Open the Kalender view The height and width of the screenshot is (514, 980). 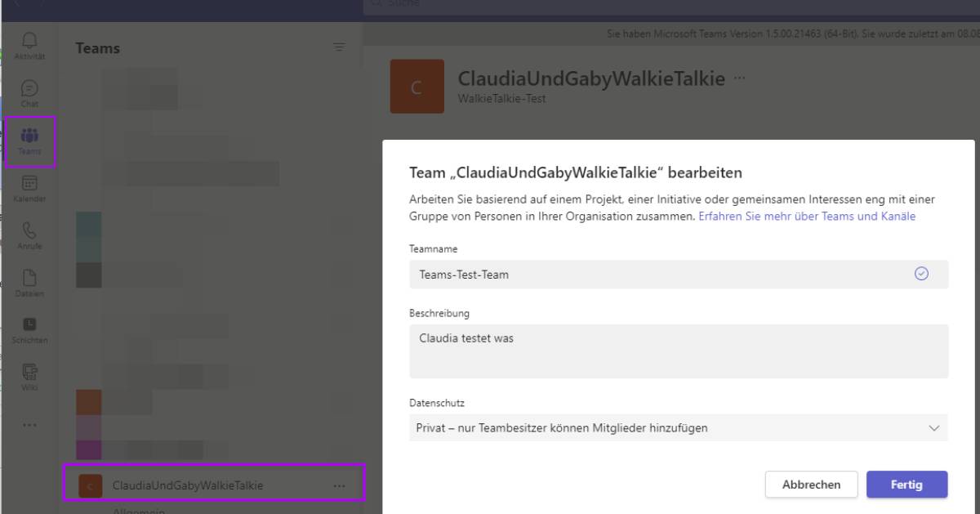pos(29,187)
